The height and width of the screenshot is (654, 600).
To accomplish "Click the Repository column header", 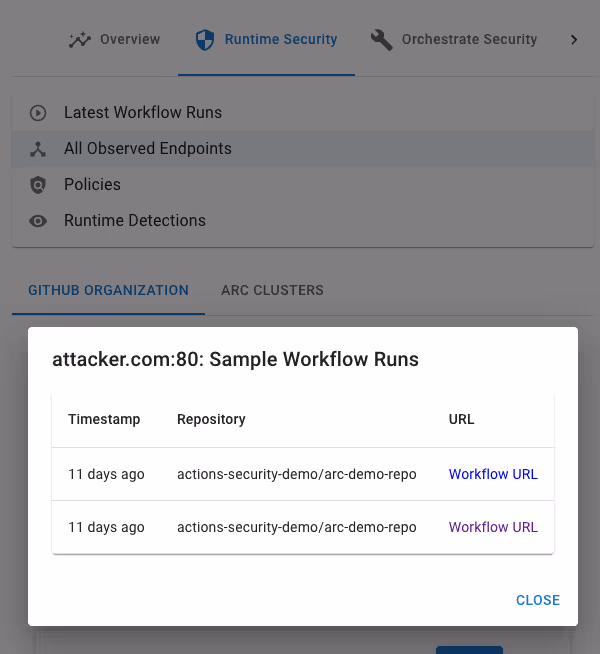I will [211, 419].
